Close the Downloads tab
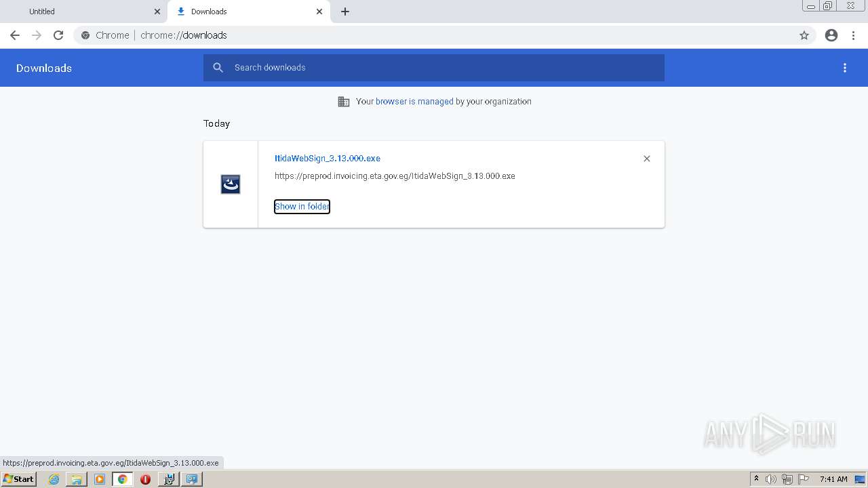 pyautogui.click(x=319, y=12)
